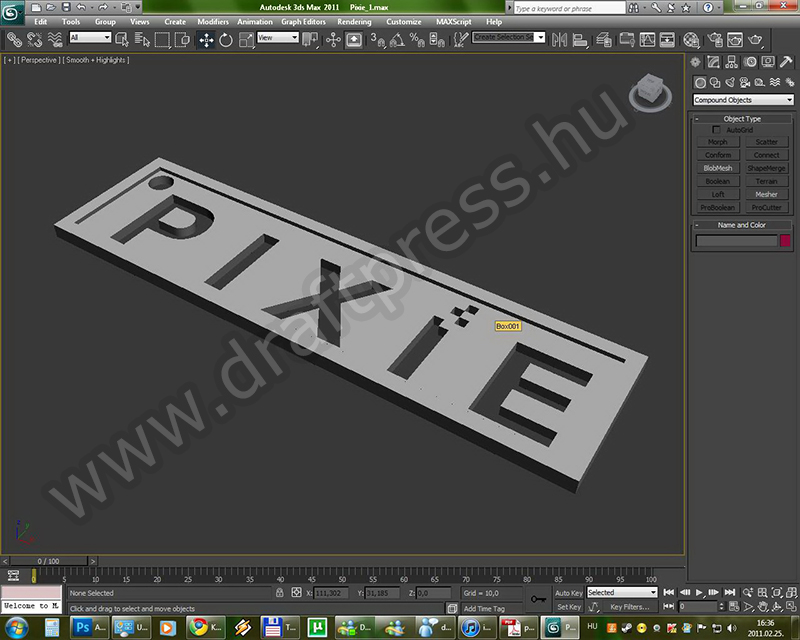Screen dimensions: 800x640
Task: Toggle Auto Key animation mode
Action: click(x=568, y=593)
